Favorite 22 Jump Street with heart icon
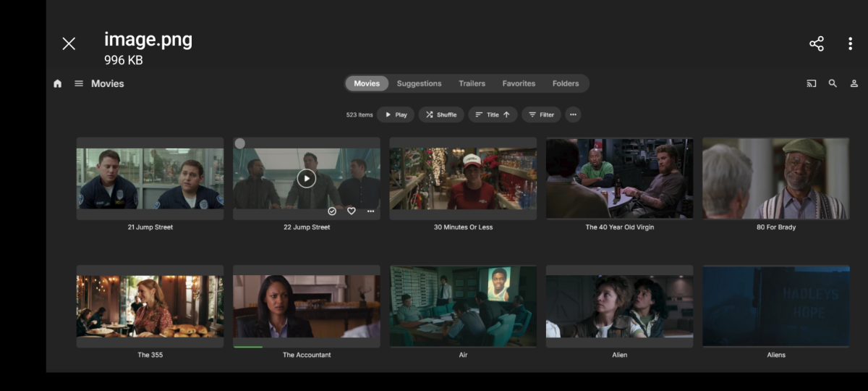Screen dimensions: 868x391 (352, 211)
